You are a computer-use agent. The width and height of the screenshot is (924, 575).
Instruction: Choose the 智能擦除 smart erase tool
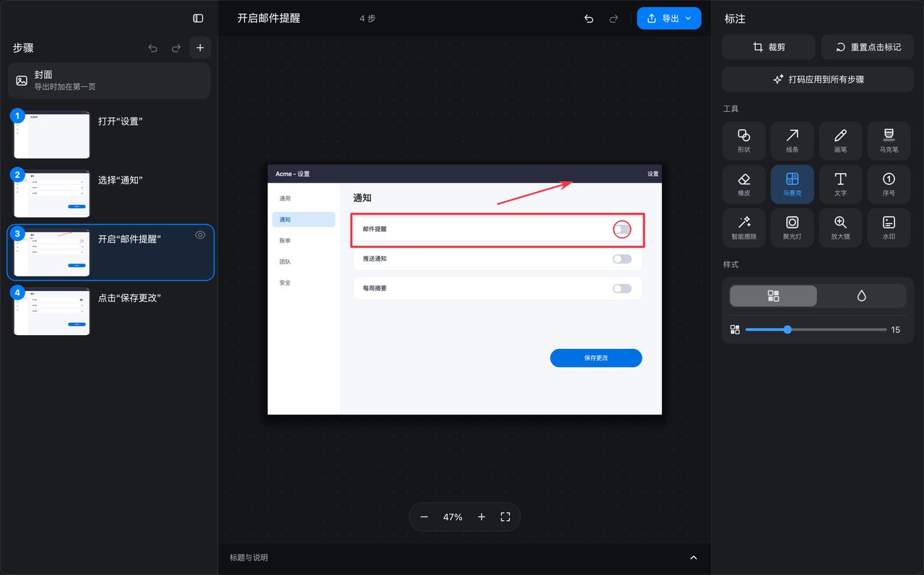pos(744,228)
